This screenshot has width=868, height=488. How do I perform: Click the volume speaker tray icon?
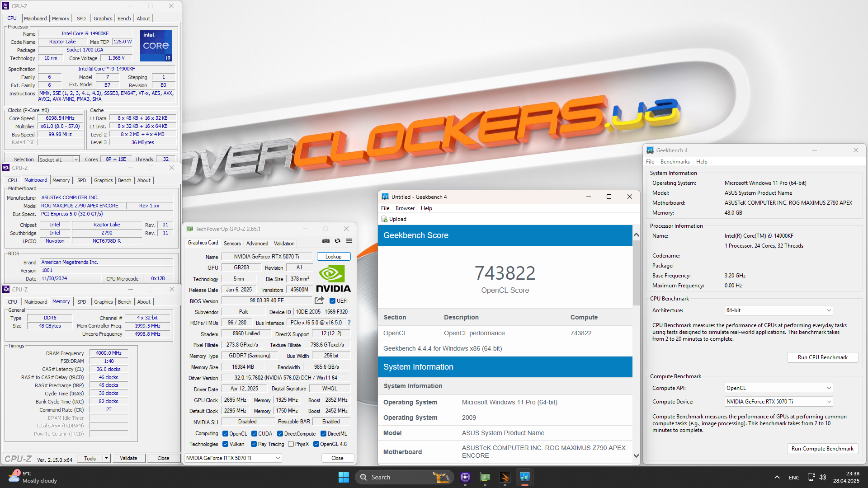coord(822,477)
